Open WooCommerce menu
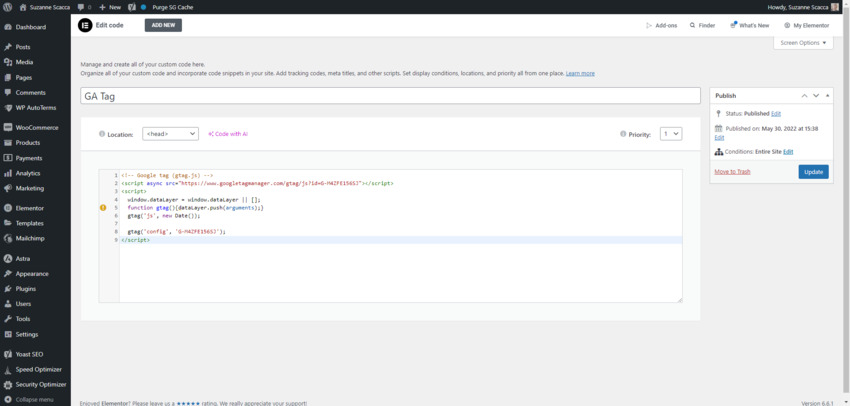The width and height of the screenshot is (850, 406). [35, 128]
